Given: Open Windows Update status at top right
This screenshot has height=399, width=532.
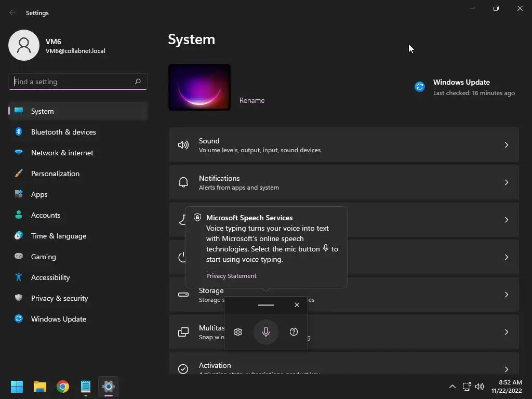Looking at the screenshot, I should tap(465, 87).
